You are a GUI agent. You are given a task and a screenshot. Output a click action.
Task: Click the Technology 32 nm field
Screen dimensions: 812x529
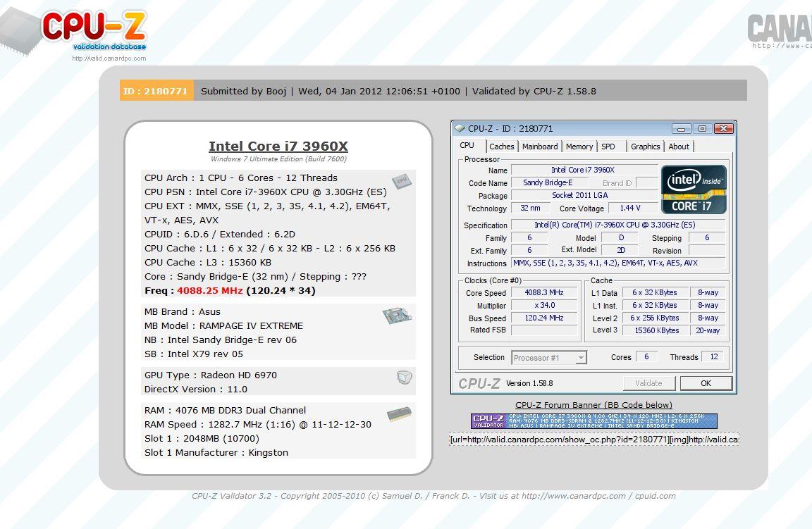[x=530, y=208]
